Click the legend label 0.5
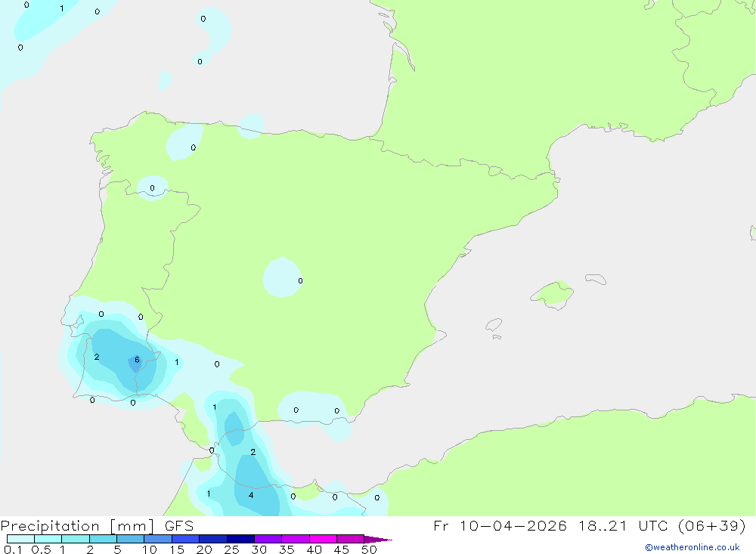756x554 pixels. [x=41, y=549]
